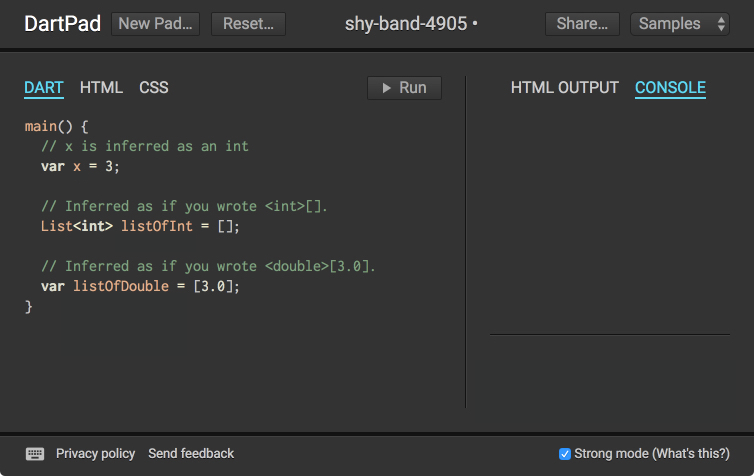This screenshot has width=754, height=476.
Task: Click the line 'var listOfDouble = [3.0];'
Action: 140,286
